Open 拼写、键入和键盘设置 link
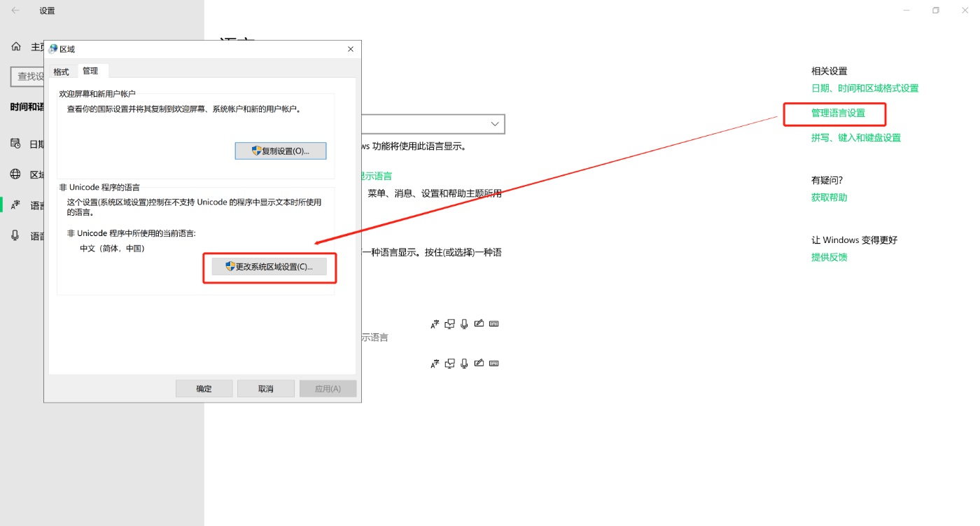The width and height of the screenshot is (980, 526). coord(856,138)
